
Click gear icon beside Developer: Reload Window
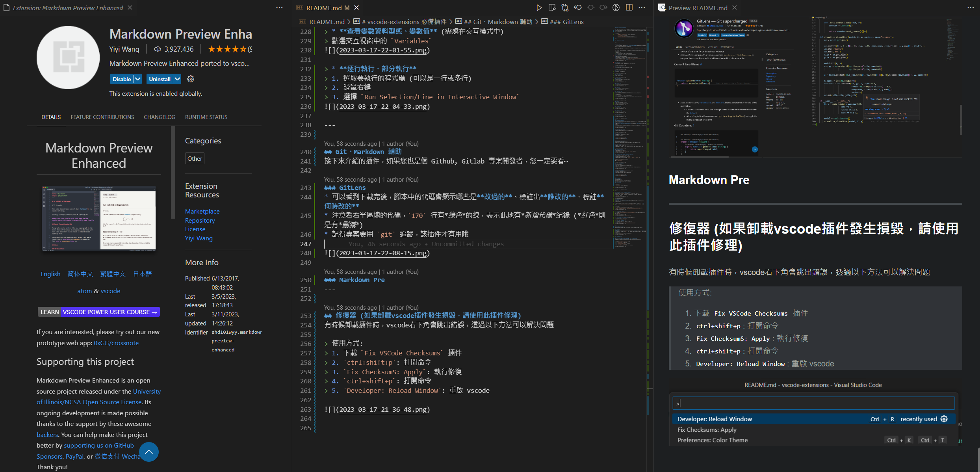(x=944, y=419)
